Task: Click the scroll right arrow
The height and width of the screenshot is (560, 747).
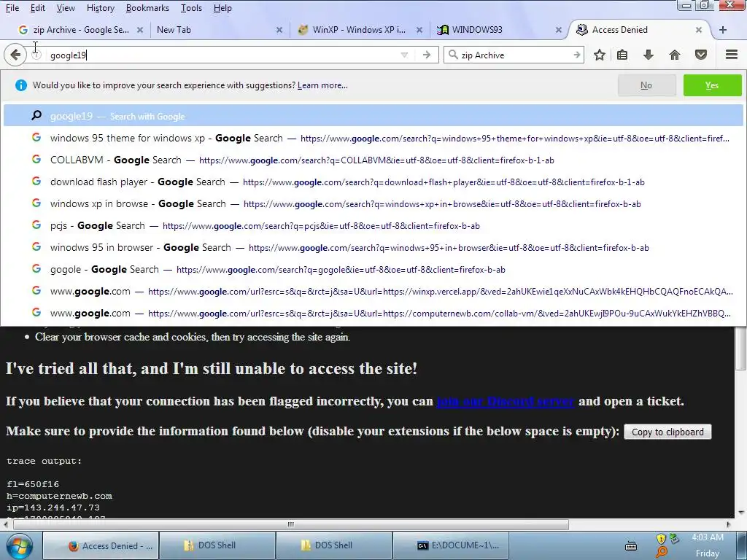Action: click(x=728, y=524)
